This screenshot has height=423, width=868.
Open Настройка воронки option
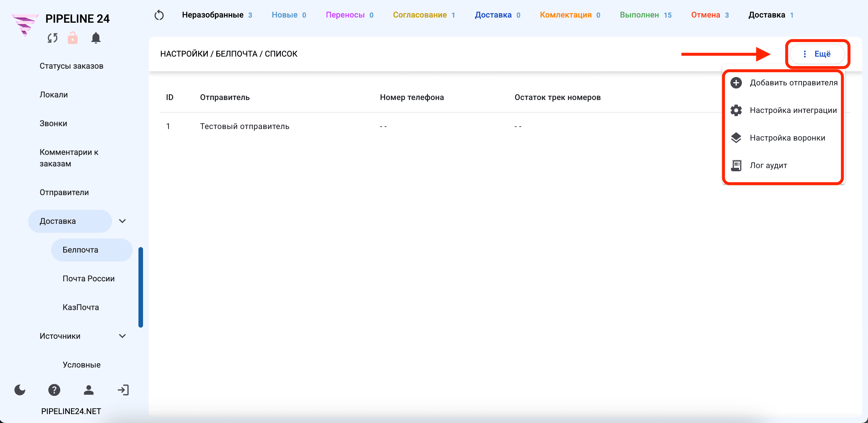(x=784, y=138)
